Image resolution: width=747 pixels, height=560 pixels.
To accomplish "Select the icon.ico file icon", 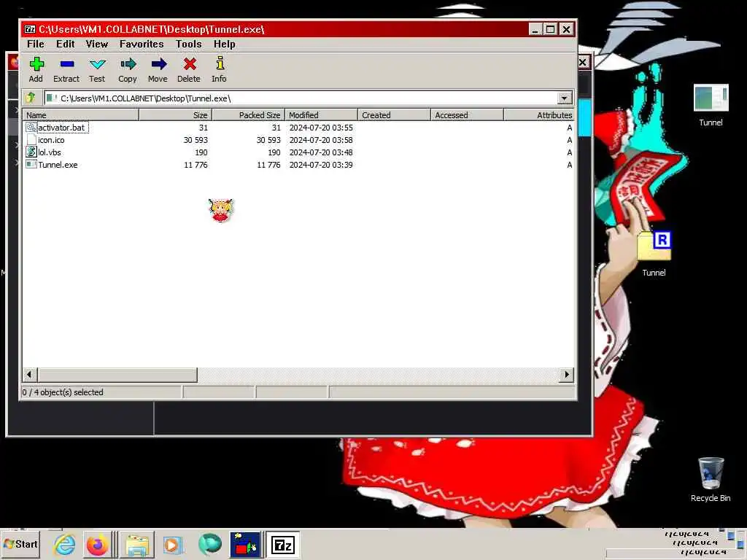I will tap(31, 139).
